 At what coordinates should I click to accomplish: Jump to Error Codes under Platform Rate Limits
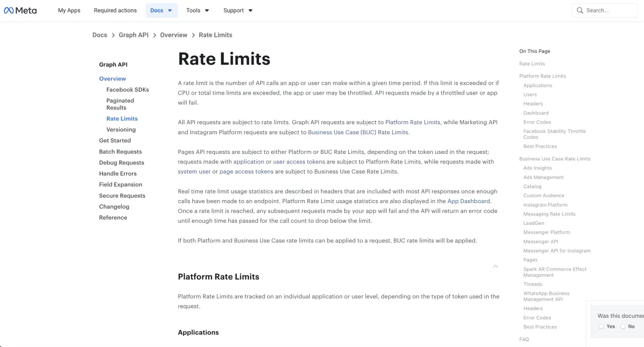point(537,122)
